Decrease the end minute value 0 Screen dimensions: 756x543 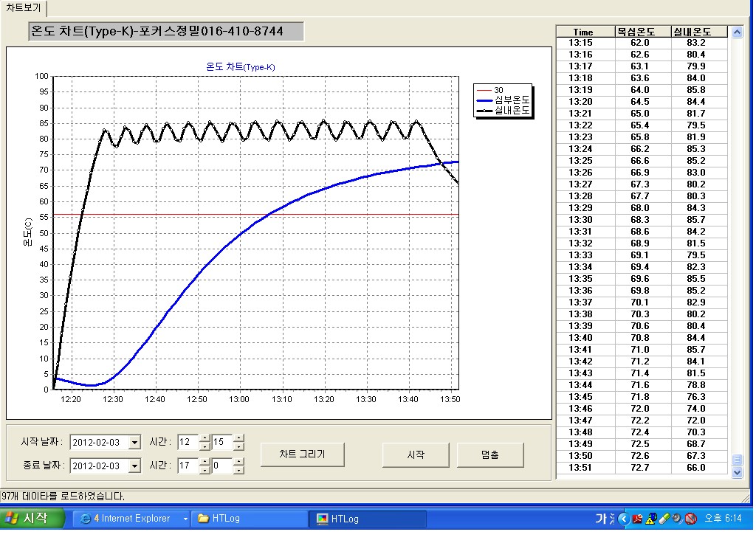238,470
